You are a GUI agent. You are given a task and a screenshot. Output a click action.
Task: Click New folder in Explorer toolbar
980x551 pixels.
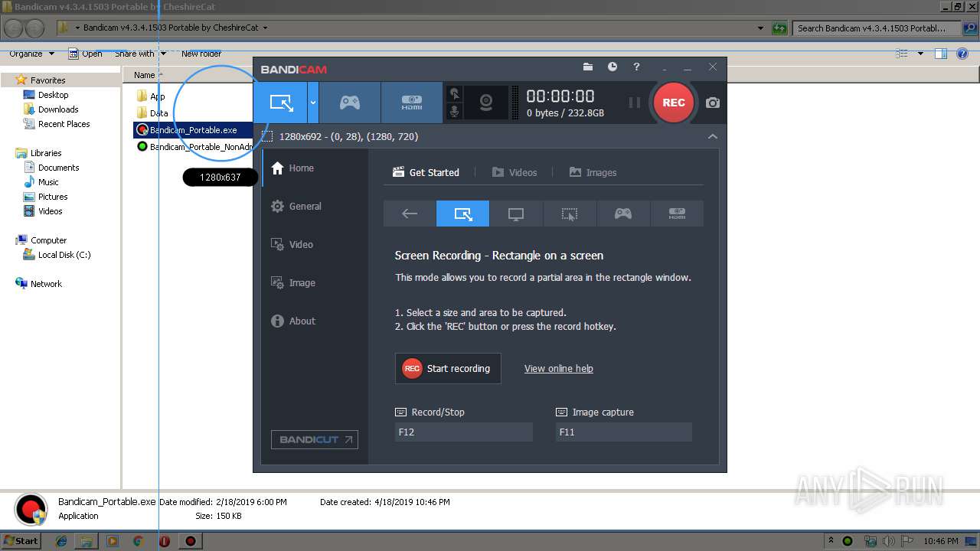(201, 54)
